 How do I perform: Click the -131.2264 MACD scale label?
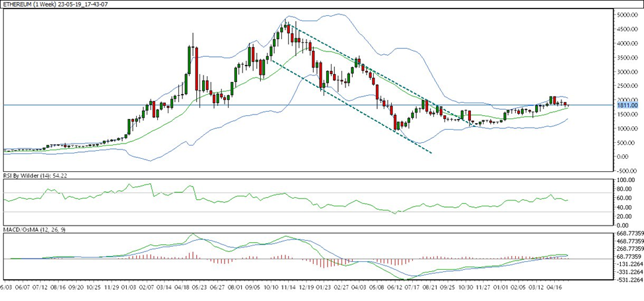tap(630, 265)
